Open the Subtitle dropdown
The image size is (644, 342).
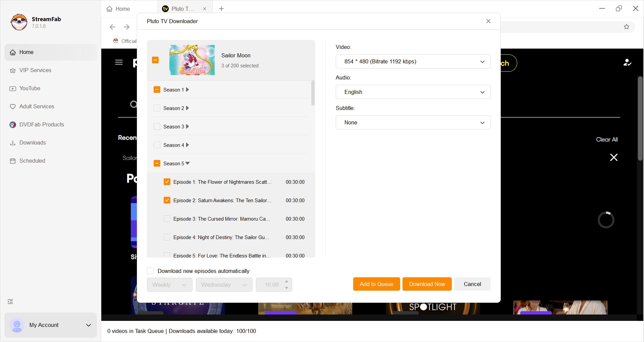[413, 122]
